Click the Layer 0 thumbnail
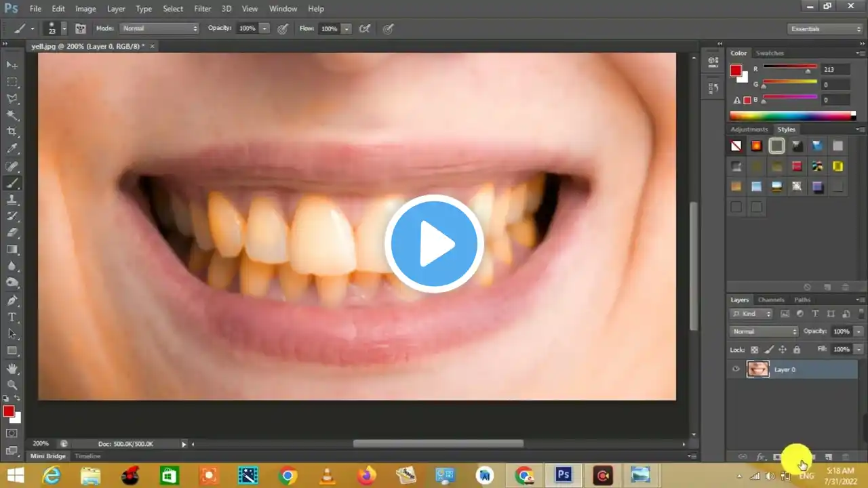868x488 pixels. click(x=757, y=369)
